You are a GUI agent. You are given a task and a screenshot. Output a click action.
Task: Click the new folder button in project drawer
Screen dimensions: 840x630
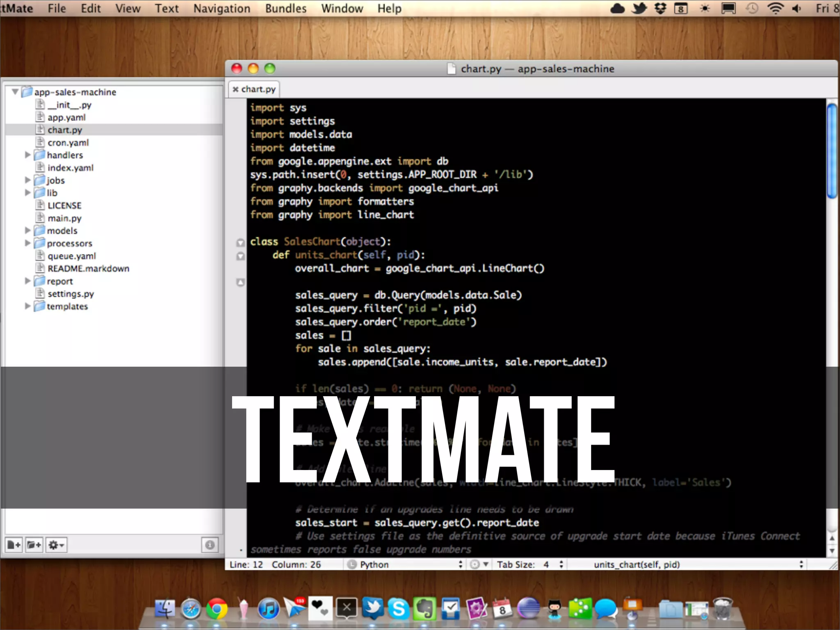(34, 545)
